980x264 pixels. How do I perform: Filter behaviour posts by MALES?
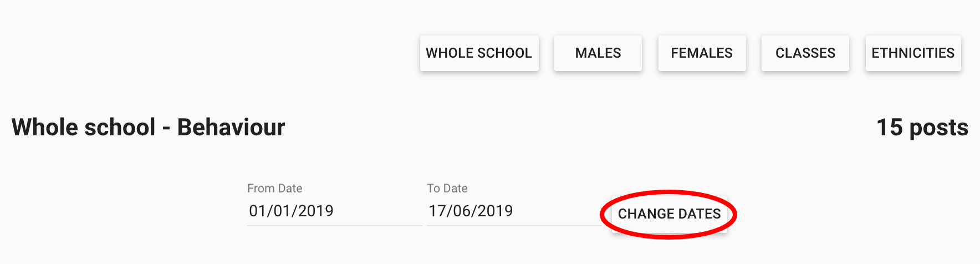[598, 53]
